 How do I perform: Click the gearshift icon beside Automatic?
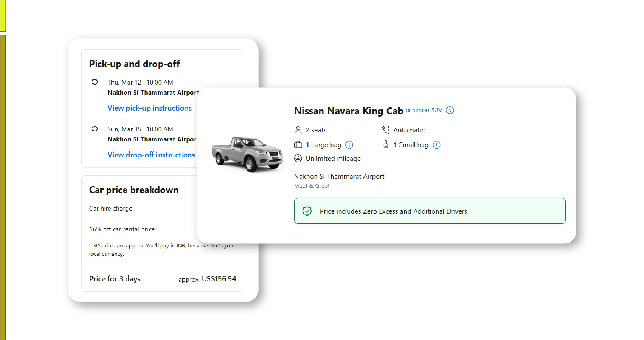click(386, 130)
